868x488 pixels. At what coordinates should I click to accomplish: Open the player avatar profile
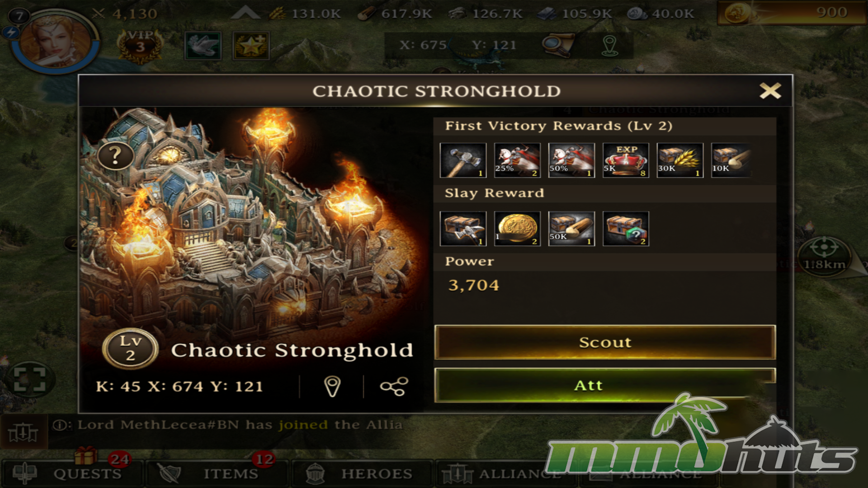tap(56, 42)
